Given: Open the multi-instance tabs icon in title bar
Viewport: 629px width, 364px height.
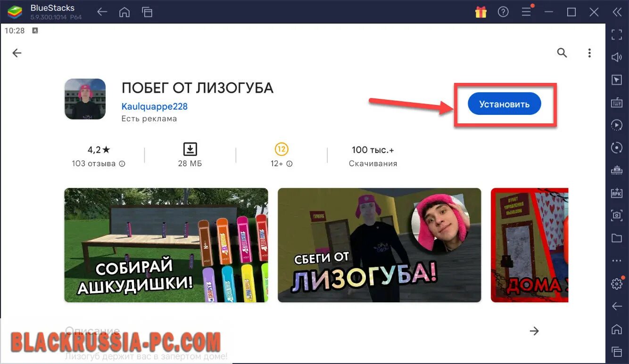Looking at the screenshot, I should click(x=147, y=12).
